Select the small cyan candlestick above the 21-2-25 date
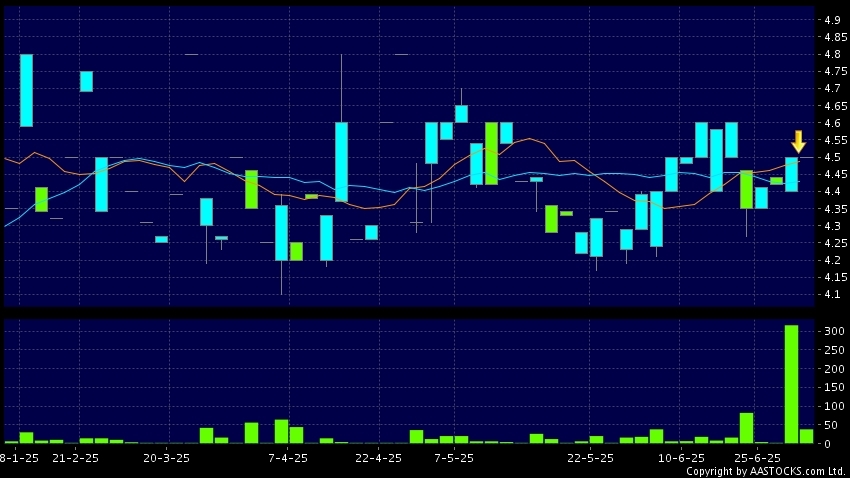 pyautogui.click(x=86, y=81)
